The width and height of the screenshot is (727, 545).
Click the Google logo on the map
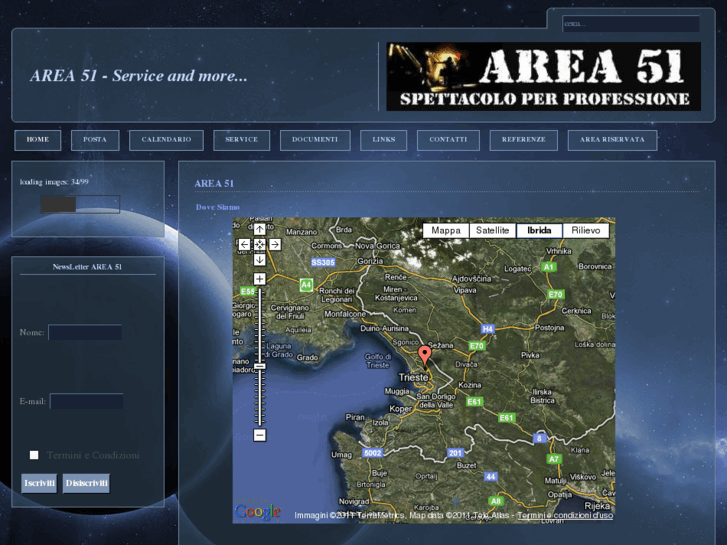point(257,511)
